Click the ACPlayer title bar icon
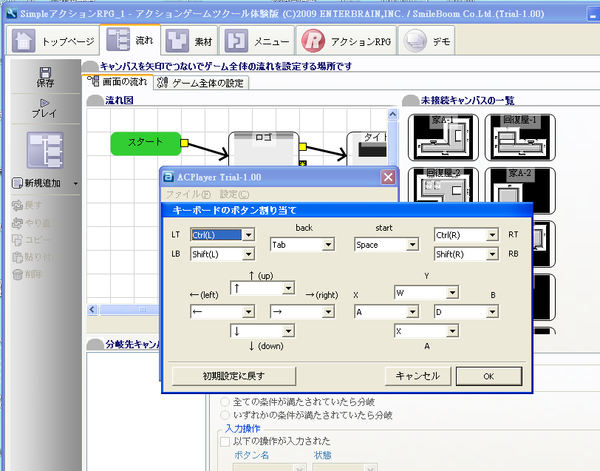Image resolution: width=600 pixels, height=471 pixels. point(168,177)
